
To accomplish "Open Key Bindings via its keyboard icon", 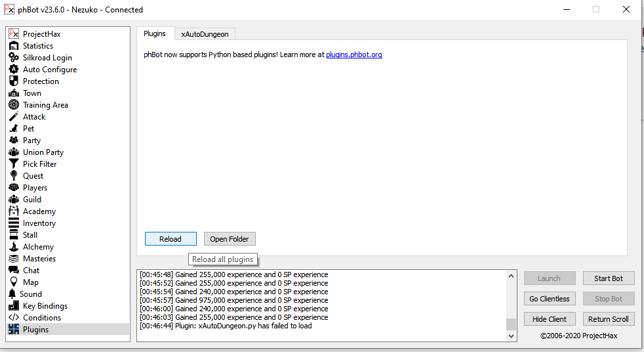I will point(13,306).
